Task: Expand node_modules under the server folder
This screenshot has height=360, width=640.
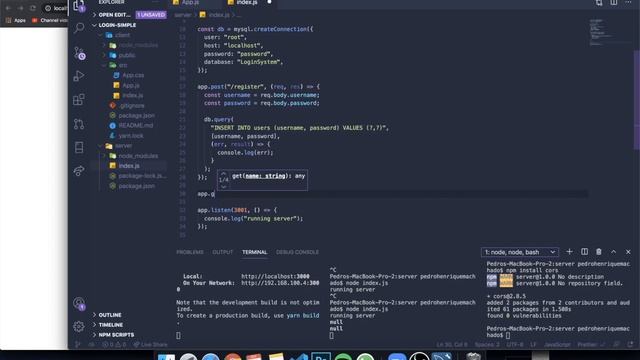Action: coord(104,156)
